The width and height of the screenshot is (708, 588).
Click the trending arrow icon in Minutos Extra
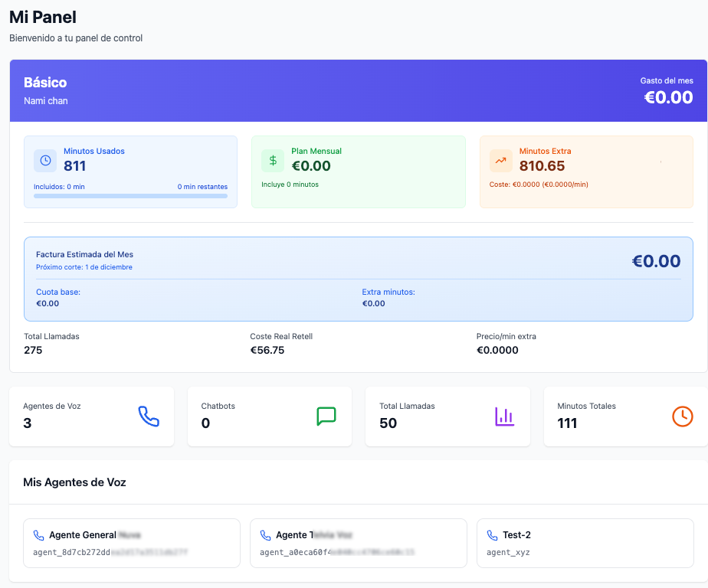500,161
